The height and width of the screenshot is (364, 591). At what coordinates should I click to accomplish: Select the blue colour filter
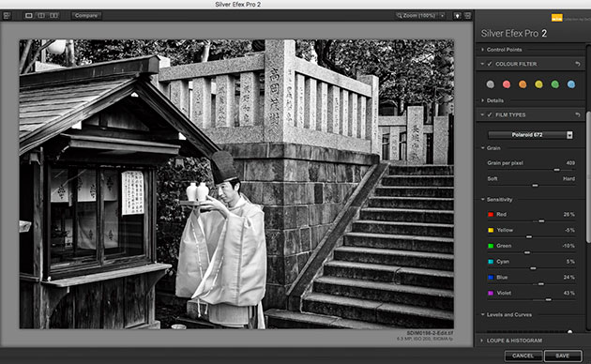point(571,84)
